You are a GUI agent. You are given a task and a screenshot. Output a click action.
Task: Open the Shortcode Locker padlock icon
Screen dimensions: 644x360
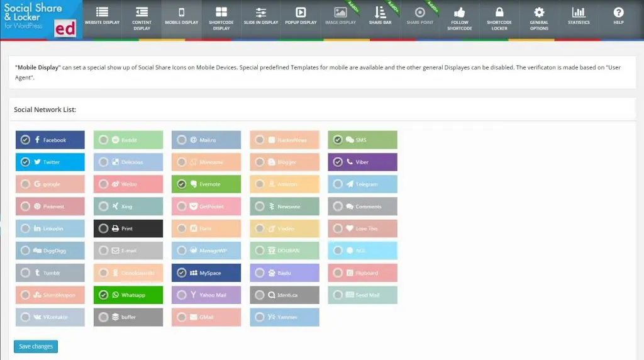coord(499,13)
